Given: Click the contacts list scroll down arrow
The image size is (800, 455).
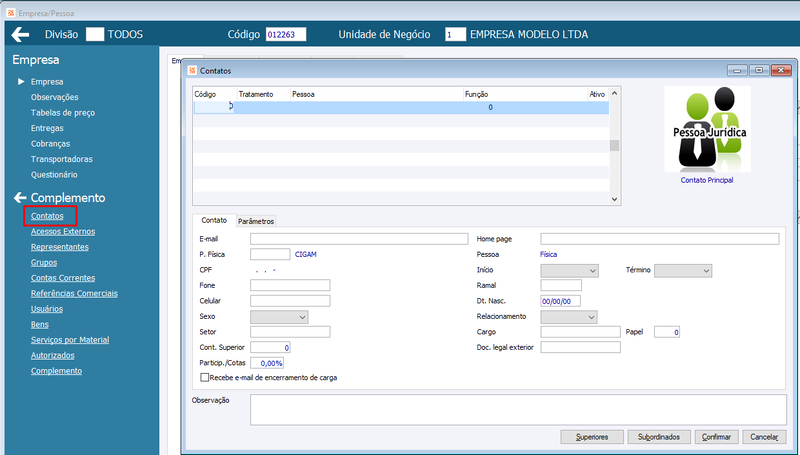Looking at the screenshot, I should (x=614, y=199).
